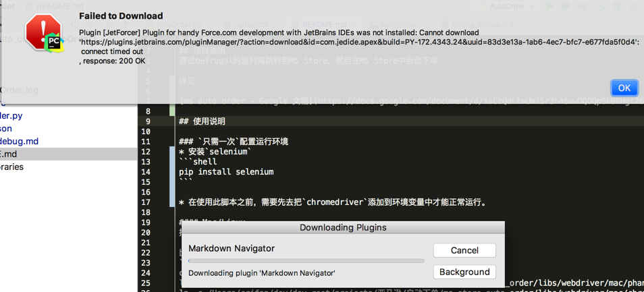This screenshot has width=644, height=292.
Task: Select the highlighted 'E.md' project tree row
Action: click(68, 154)
